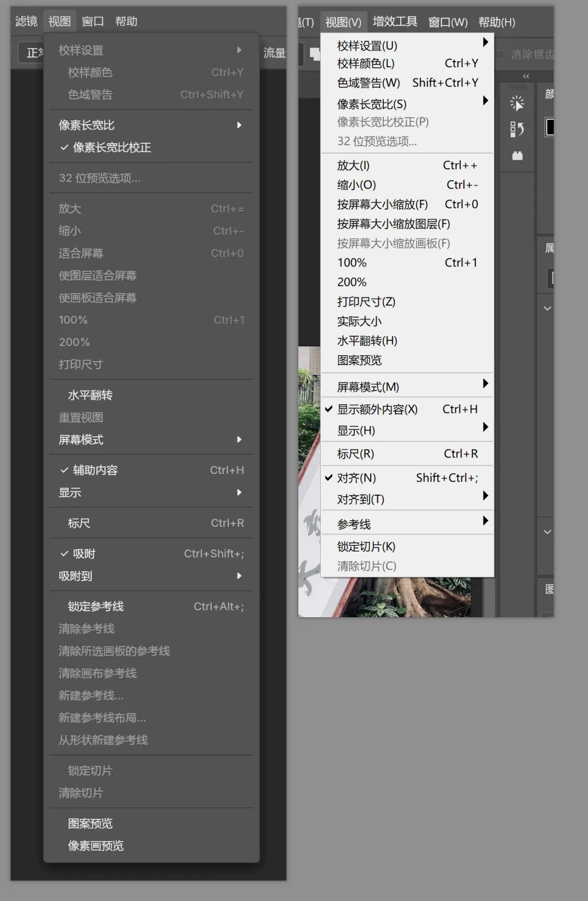
Task: Select 水平翻转 in the dark menu
Action: pyautogui.click(x=151, y=395)
